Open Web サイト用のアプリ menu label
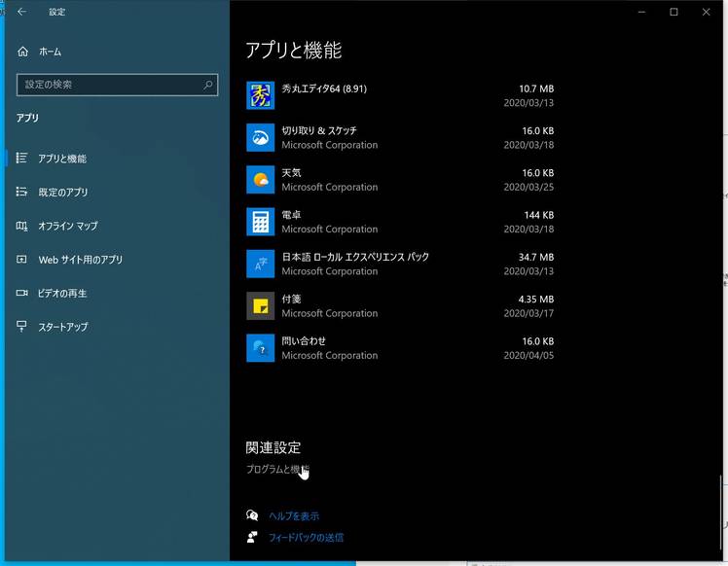The height and width of the screenshot is (566, 728). click(81, 260)
